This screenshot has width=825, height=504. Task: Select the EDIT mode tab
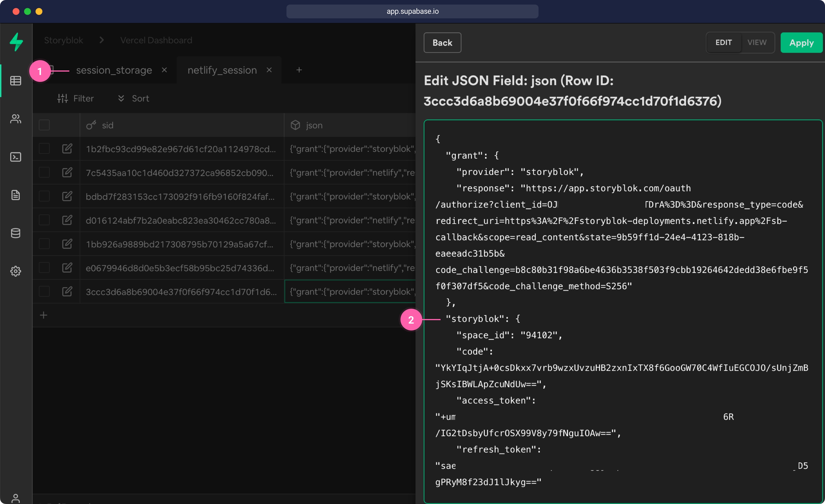[723, 42]
